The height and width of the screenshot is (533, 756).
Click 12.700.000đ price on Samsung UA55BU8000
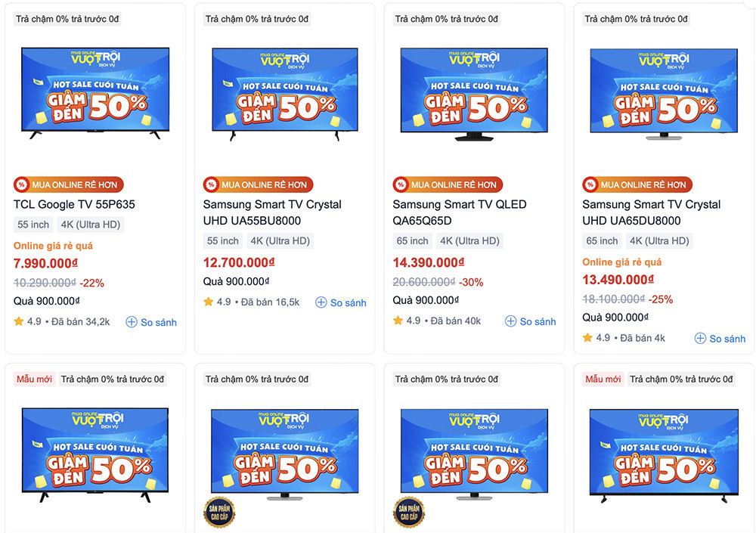pos(239,263)
